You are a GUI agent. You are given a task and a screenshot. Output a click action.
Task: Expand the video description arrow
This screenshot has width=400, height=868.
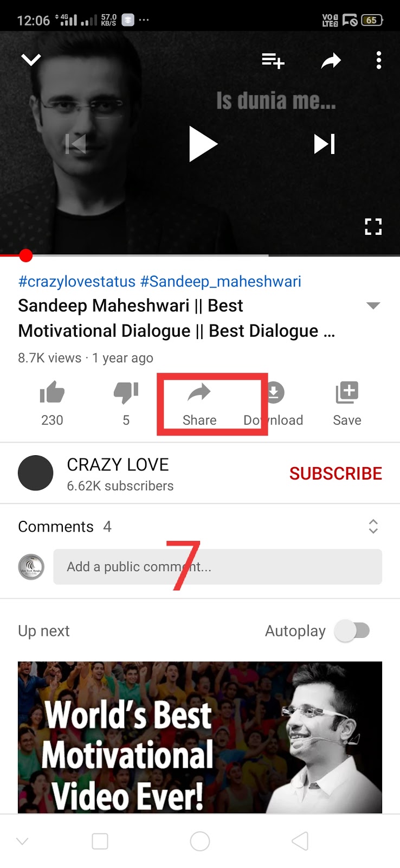pyautogui.click(x=373, y=305)
